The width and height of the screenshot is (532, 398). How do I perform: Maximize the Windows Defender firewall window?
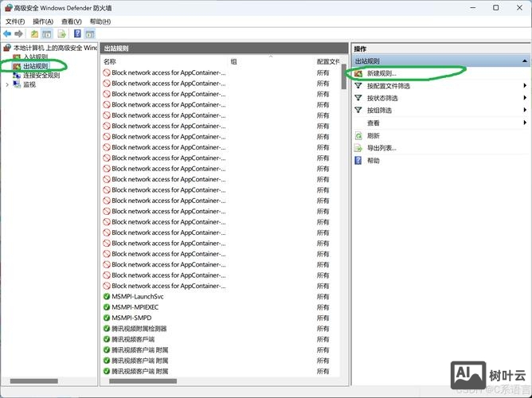click(495, 7)
